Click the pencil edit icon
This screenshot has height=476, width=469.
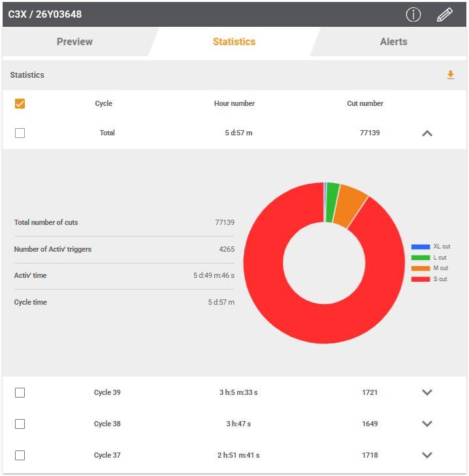point(444,14)
